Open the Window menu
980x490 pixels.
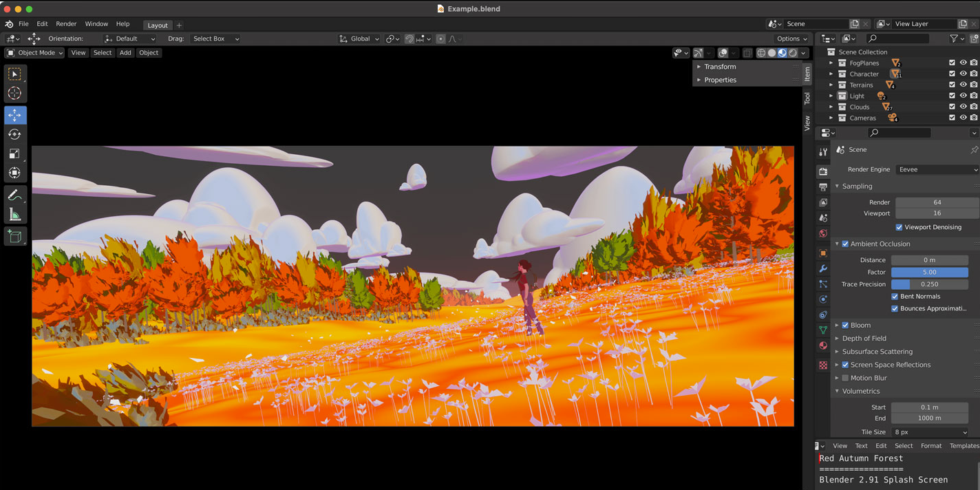coord(96,24)
